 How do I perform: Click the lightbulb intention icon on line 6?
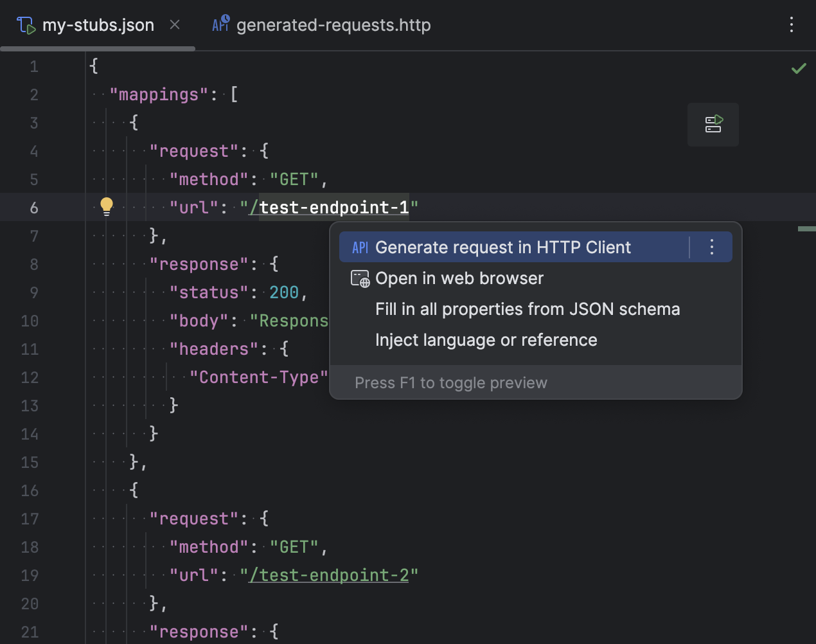[x=107, y=206]
